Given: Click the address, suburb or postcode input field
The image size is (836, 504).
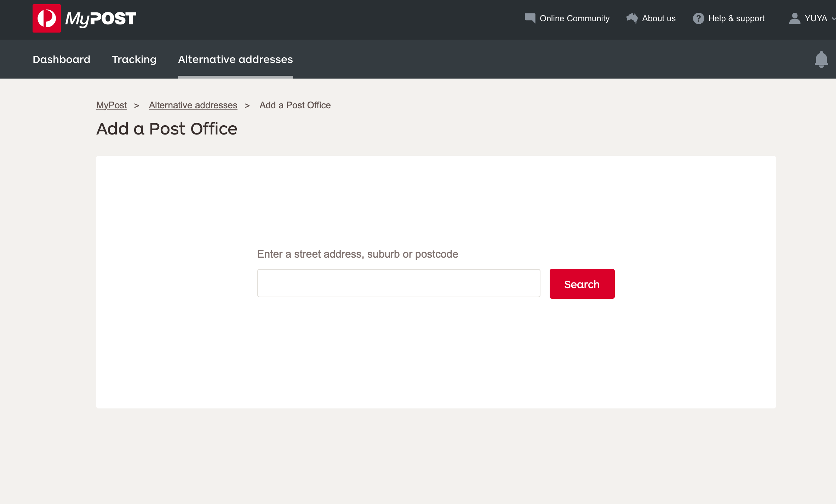Looking at the screenshot, I should (399, 283).
